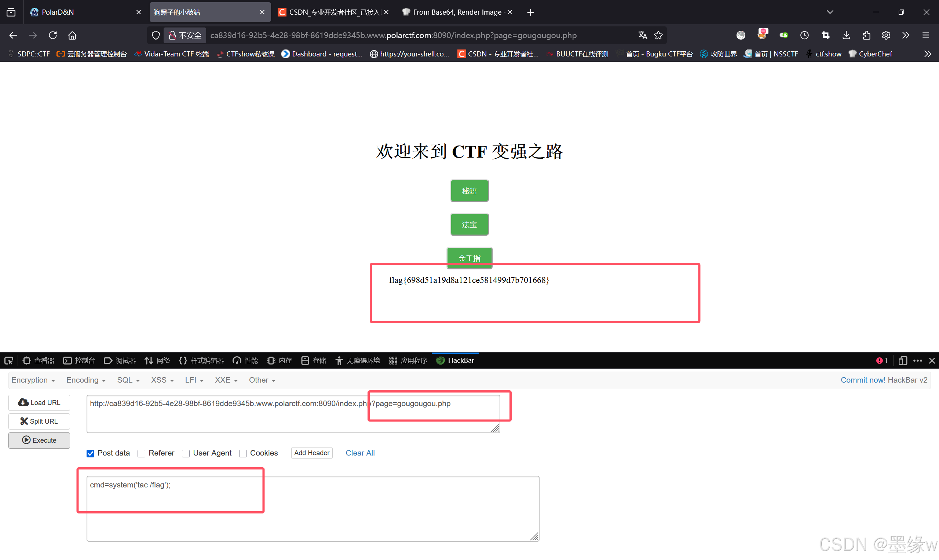The width and height of the screenshot is (939, 560).
Task: Uncheck the Post data checkbox
Action: (x=90, y=453)
